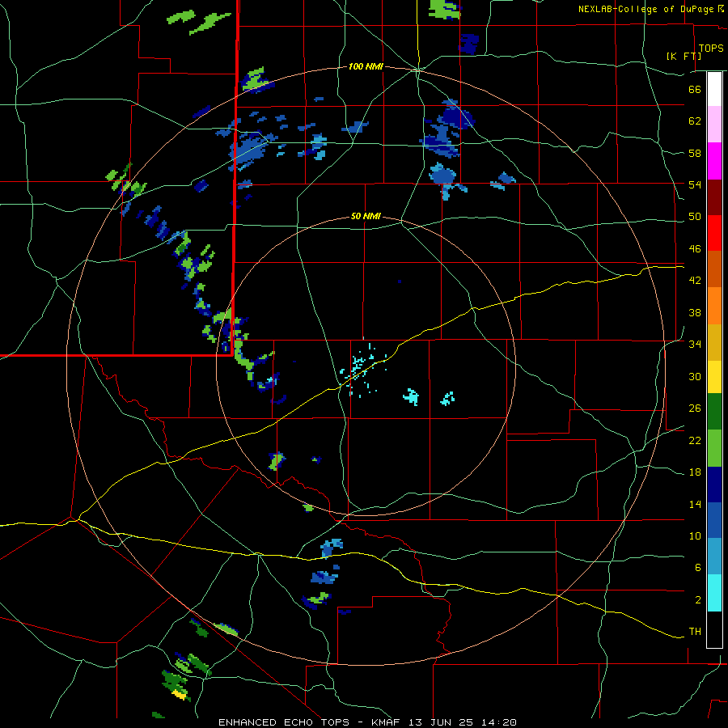The height and width of the screenshot is (728, 728).
Task: Click the NEXLAB-College of DuPage label
Action: pyautogui.click(x=645, y=9)
